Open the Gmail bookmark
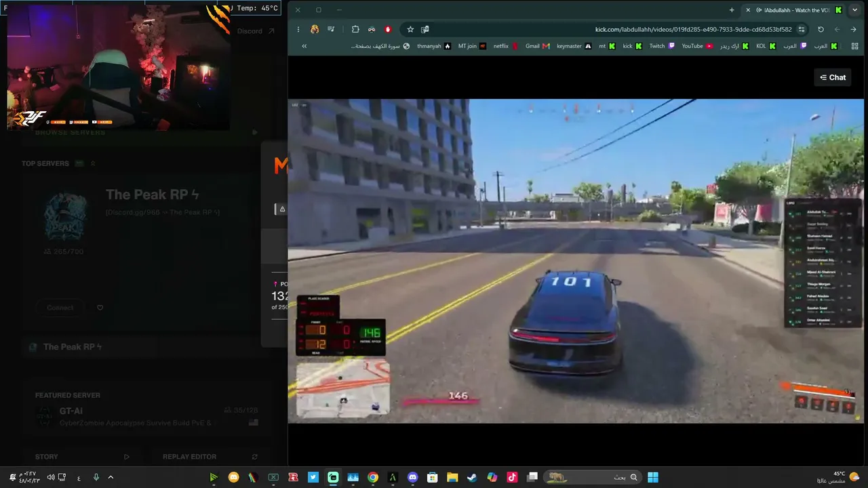 [x=537, y=46]
